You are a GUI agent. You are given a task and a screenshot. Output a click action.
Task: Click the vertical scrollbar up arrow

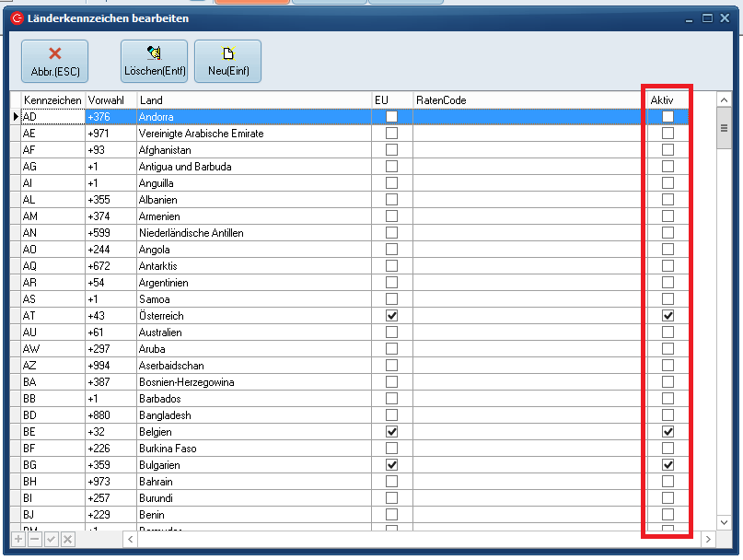point(724,99)
